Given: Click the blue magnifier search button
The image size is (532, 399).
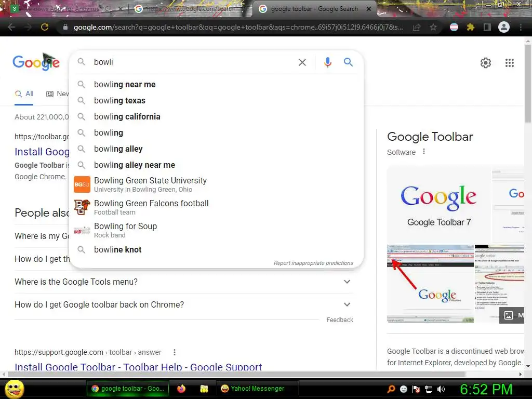Looking at the screenshot, I should [348, 62].
